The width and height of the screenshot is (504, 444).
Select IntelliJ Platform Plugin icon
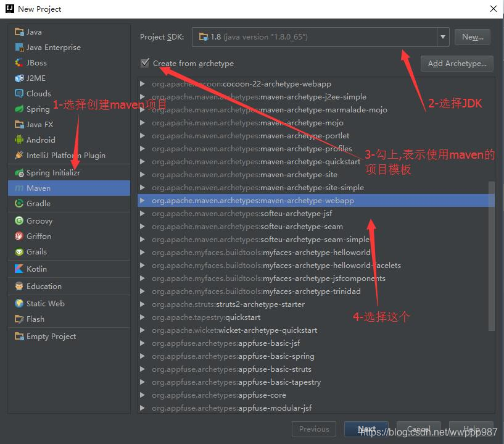(x=19, y=156)
